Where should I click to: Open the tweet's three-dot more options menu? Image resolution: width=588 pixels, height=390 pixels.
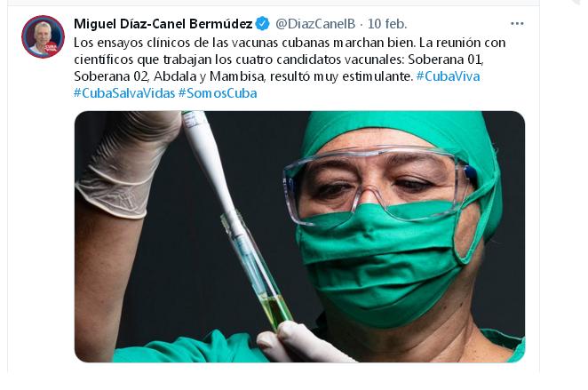517,24
